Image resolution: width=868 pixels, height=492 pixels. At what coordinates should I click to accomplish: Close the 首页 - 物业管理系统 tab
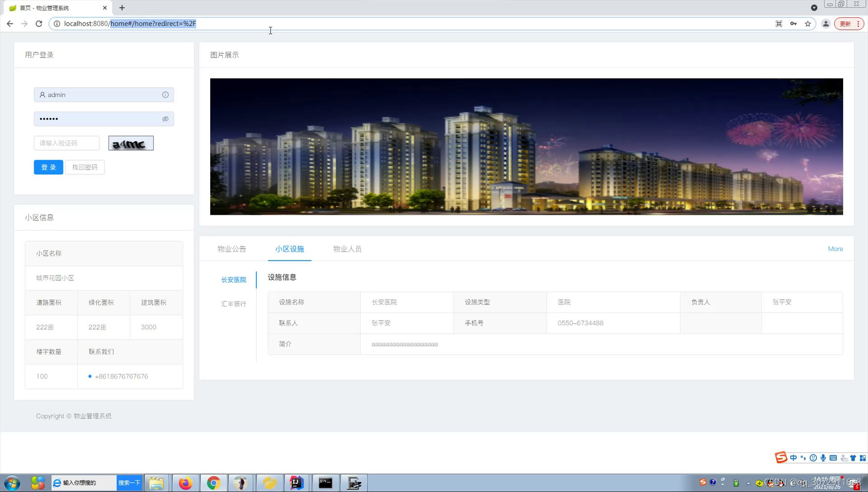[x=105, y=8]
